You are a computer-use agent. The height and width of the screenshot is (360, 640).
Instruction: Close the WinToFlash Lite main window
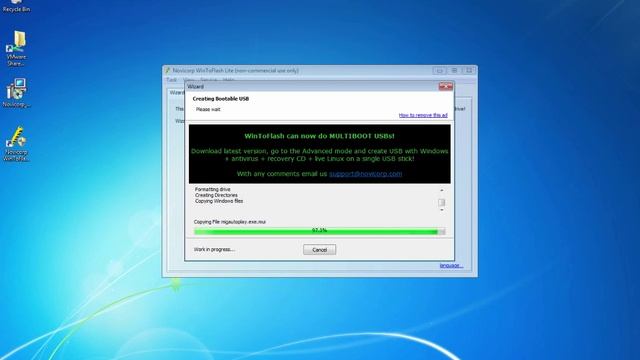click(469, 71)
